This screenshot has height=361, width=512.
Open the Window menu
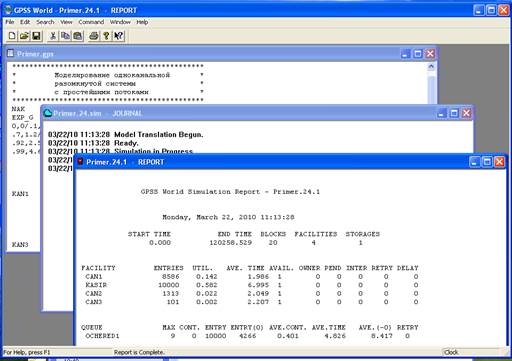tap(120, 22)
